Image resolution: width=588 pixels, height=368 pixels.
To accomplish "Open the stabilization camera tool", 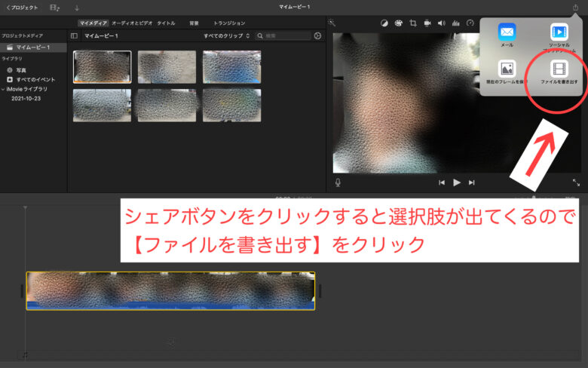I will click(427, 23).
